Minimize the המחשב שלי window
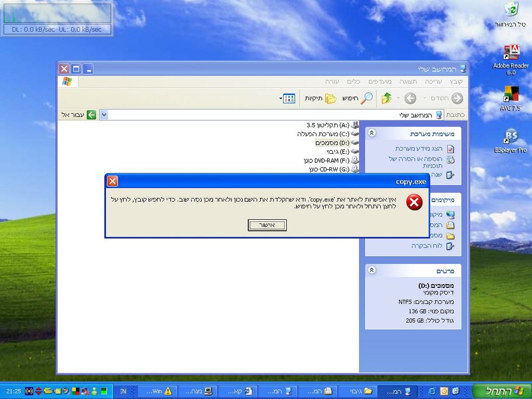 tap(88, 69)
